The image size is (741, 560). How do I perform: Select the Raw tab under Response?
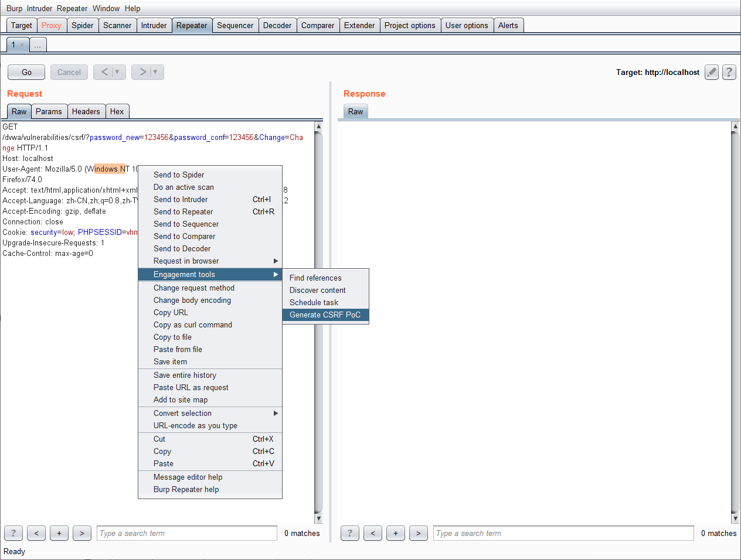click(356, 111)
